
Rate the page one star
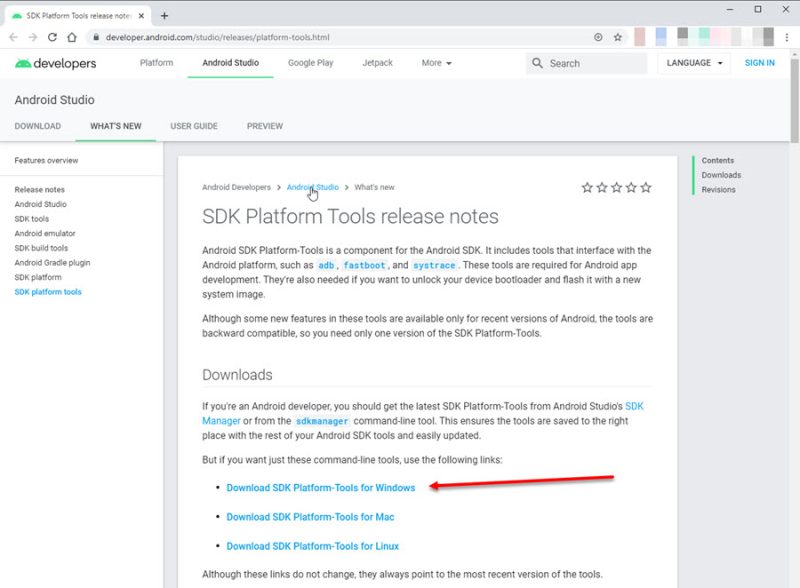click(587, 187)
